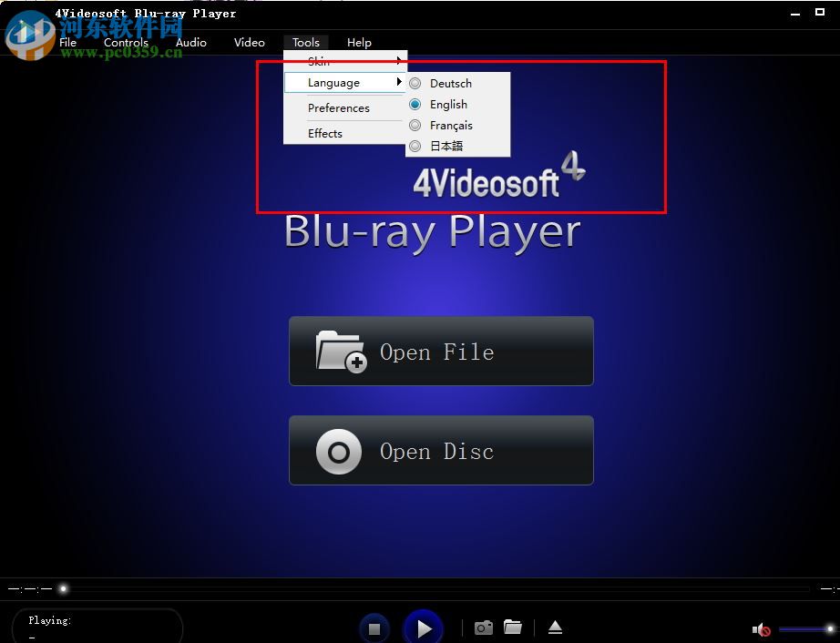Expand the Skin submenu

[319, 61]
